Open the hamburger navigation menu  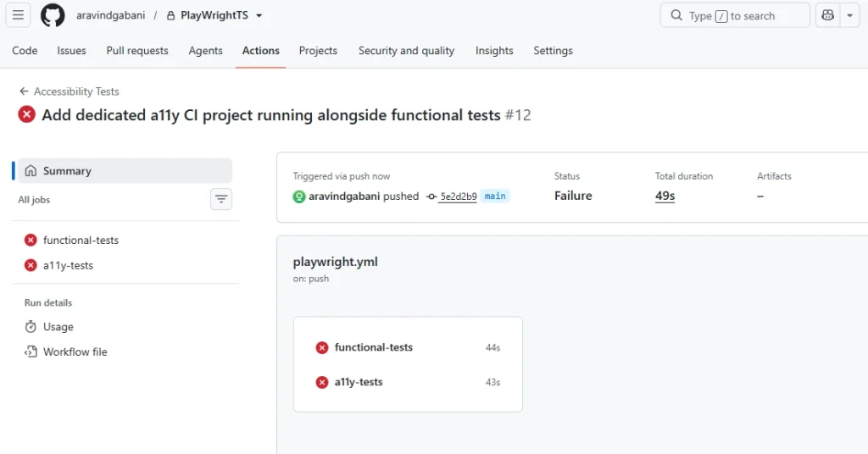(18, 15)
